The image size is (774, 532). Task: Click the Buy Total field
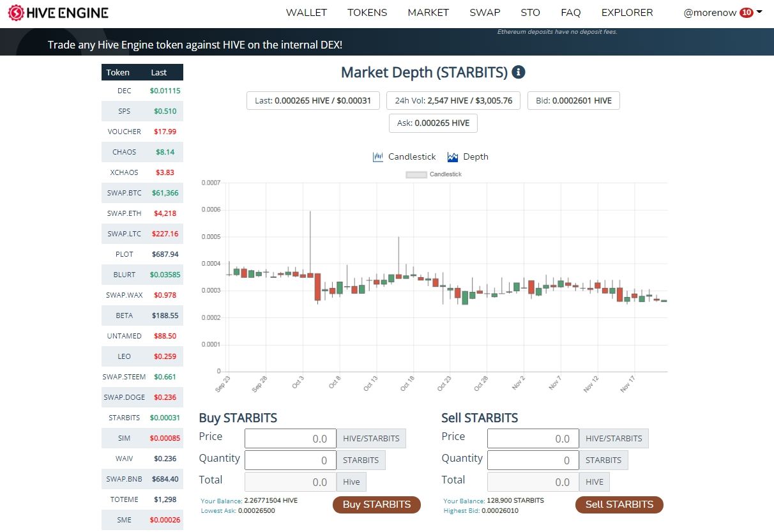291,482
